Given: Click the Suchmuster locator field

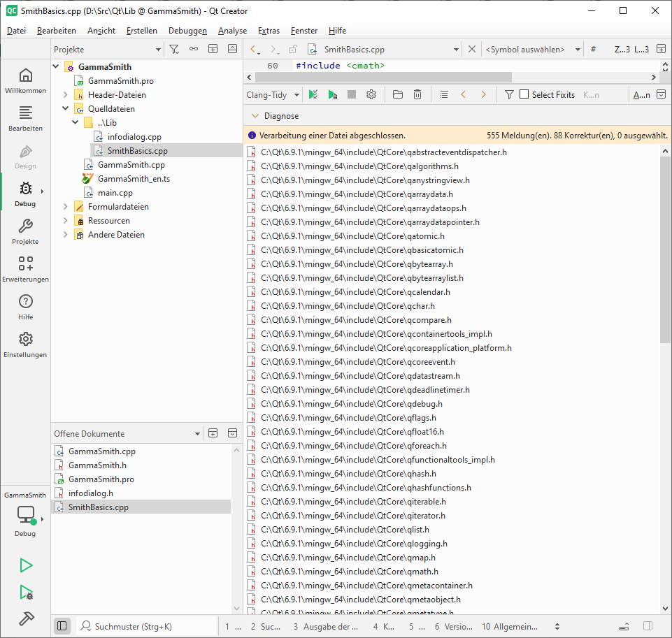Looking at the screenshot, I should pyautogui.click(x=145, y=626).
